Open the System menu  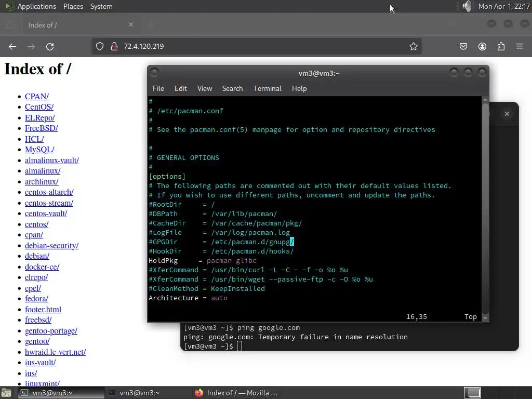point(101,6)
